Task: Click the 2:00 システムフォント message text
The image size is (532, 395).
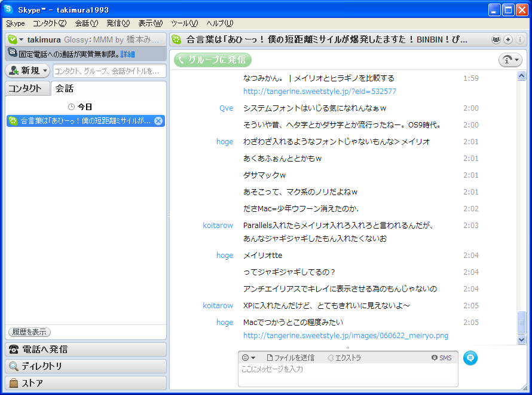Action: point(314,108)
